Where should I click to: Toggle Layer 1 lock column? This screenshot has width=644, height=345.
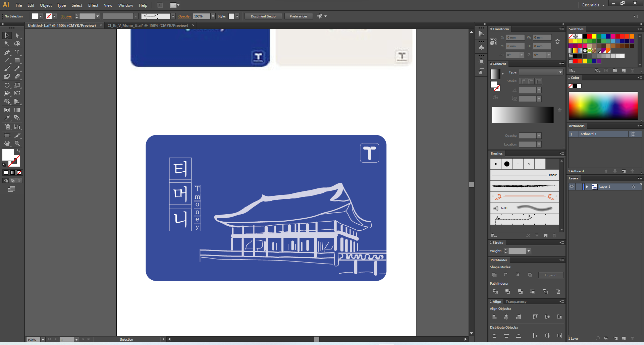pyautogui.click(x=579, y=187)
